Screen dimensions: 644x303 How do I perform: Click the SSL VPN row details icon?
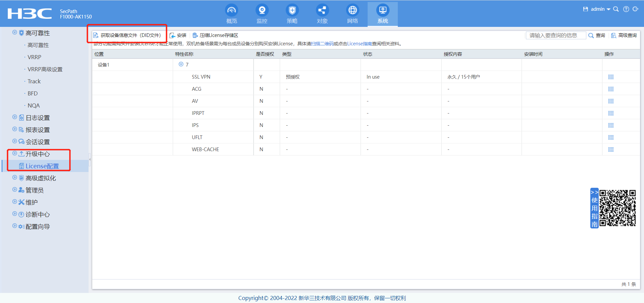[611, 77]
